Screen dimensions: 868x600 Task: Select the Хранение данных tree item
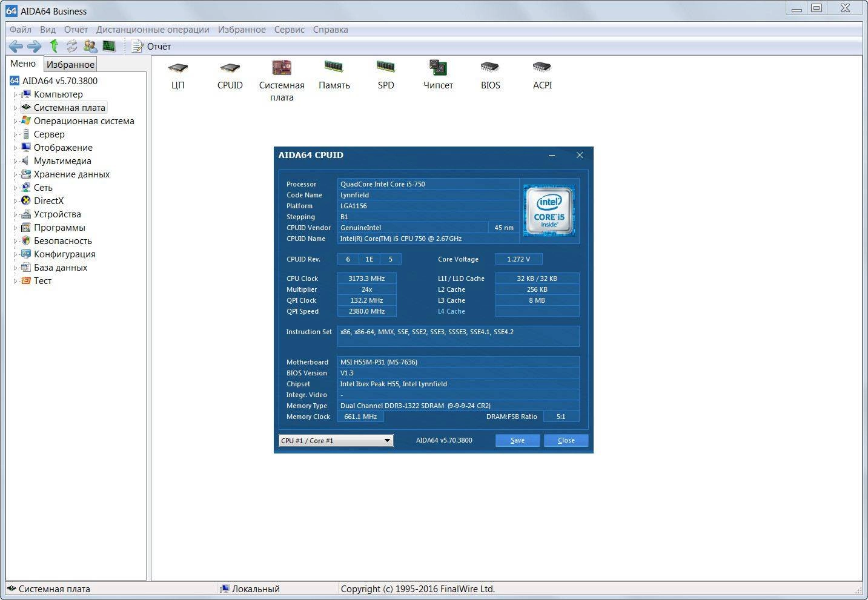(71, 174)
